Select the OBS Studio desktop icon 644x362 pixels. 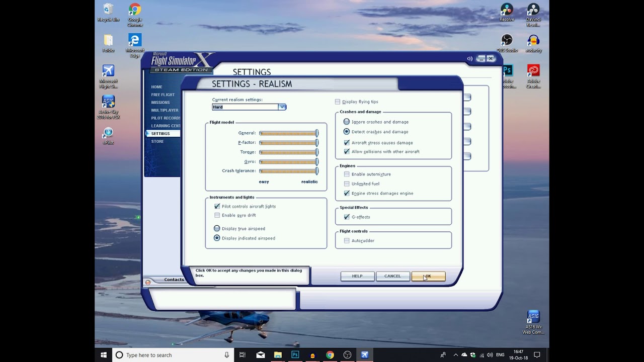click(507, 43)
